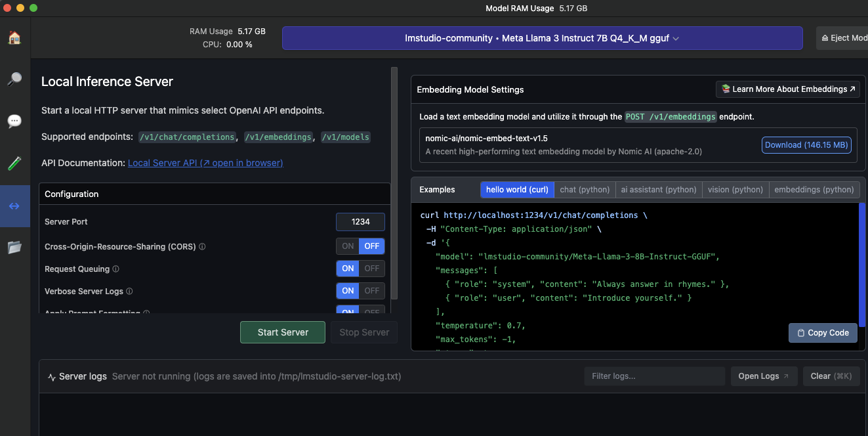Expand the loaded model selector dropdown

pos(542,38)
